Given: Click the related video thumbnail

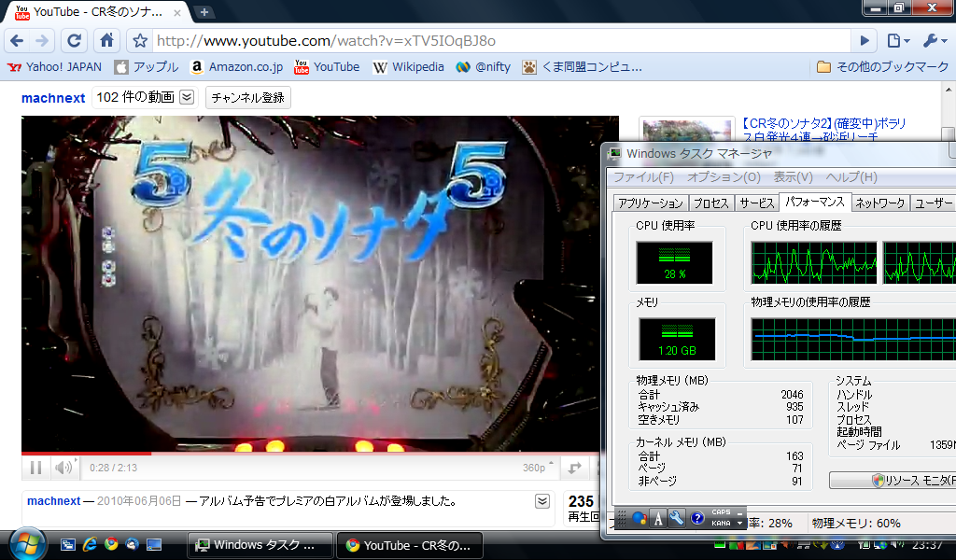Looking at the screenshot, I should click(x=686, y=131).
